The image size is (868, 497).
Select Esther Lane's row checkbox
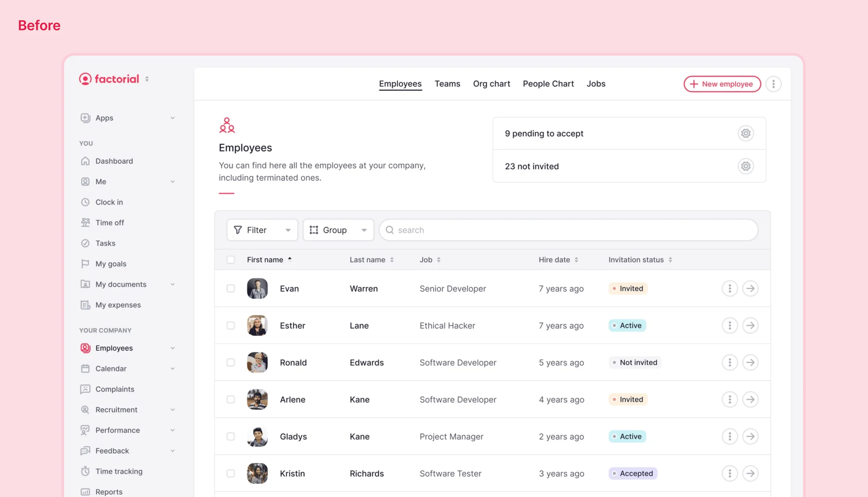point(231,326)
